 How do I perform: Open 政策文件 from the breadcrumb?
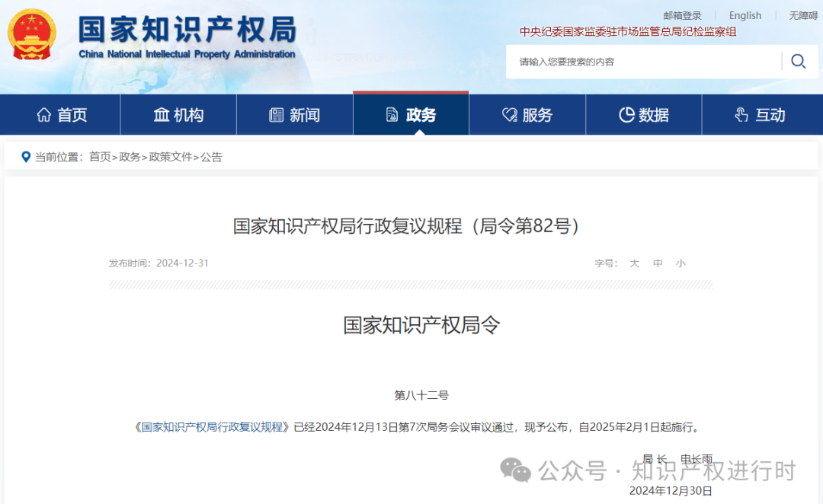click(170, 156)
